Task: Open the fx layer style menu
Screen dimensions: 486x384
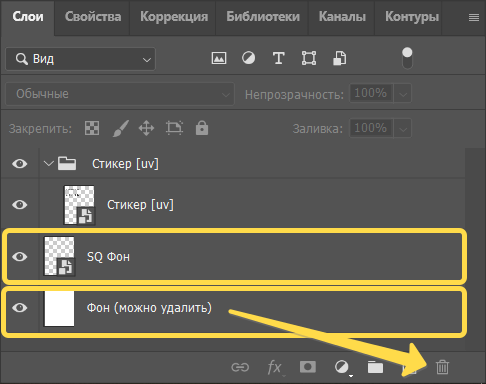Action: point(275,368)
